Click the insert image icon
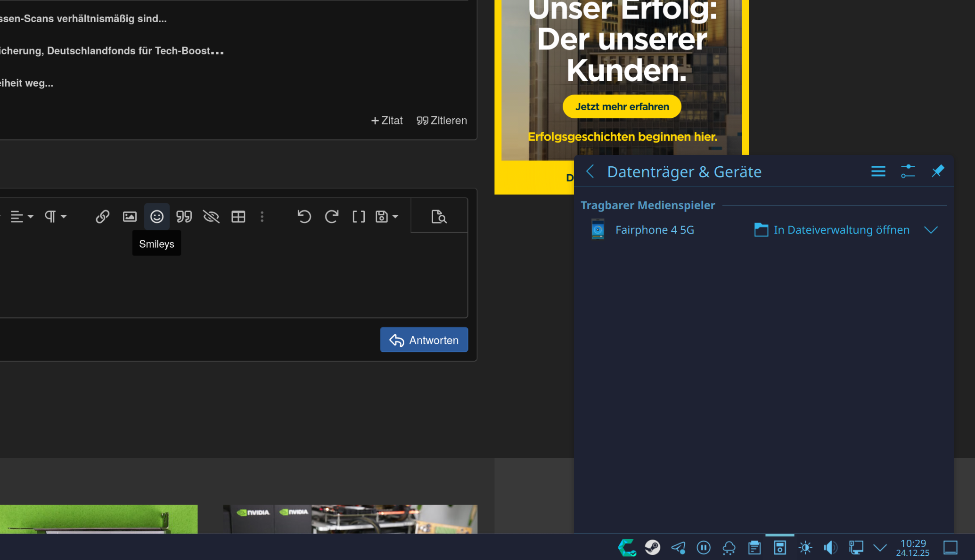Viewport: 975px width, 560px height. click(x=130, y=217)
